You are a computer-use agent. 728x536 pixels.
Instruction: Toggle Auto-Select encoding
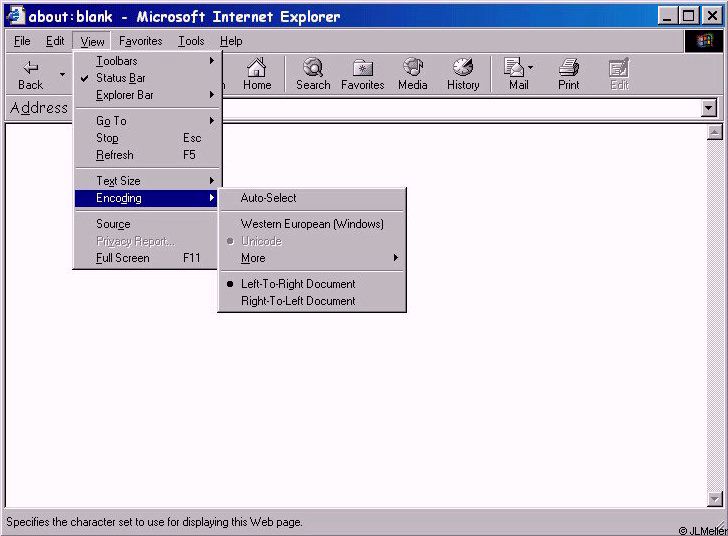(x=312, y=198)
